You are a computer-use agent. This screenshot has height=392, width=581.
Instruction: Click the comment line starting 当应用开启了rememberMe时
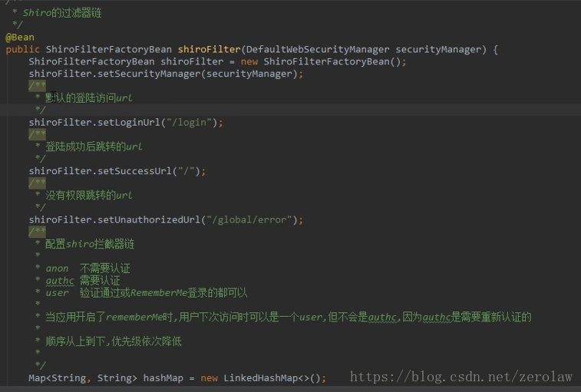click(x=289, y=317)
